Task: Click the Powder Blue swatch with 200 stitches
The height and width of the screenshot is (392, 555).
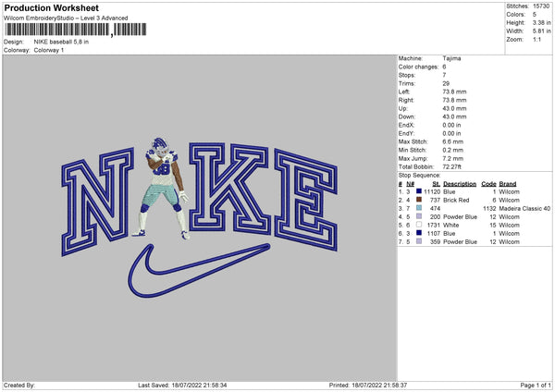Action: [419, 216]
